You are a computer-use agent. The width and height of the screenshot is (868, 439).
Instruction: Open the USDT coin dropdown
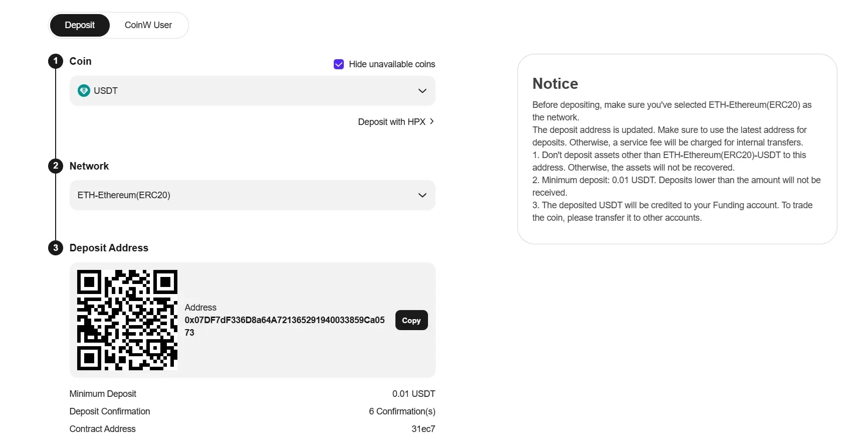(x=253, y=91)
